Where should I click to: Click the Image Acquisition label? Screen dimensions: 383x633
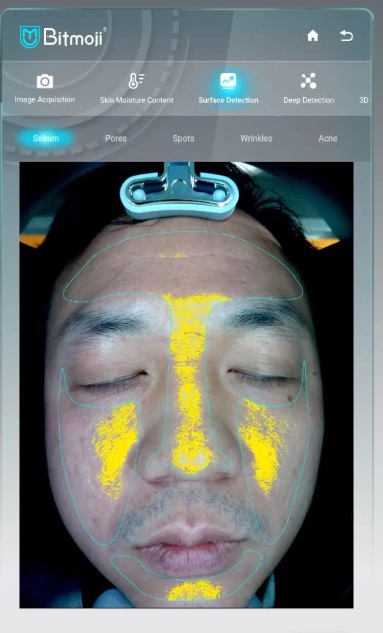(x=44, y=99)
